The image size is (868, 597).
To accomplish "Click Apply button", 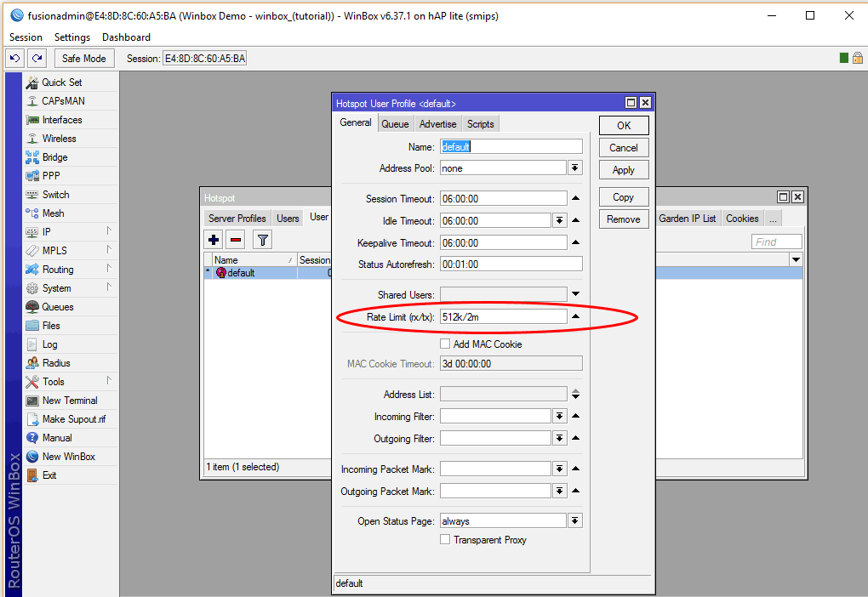I will point(624,170).
